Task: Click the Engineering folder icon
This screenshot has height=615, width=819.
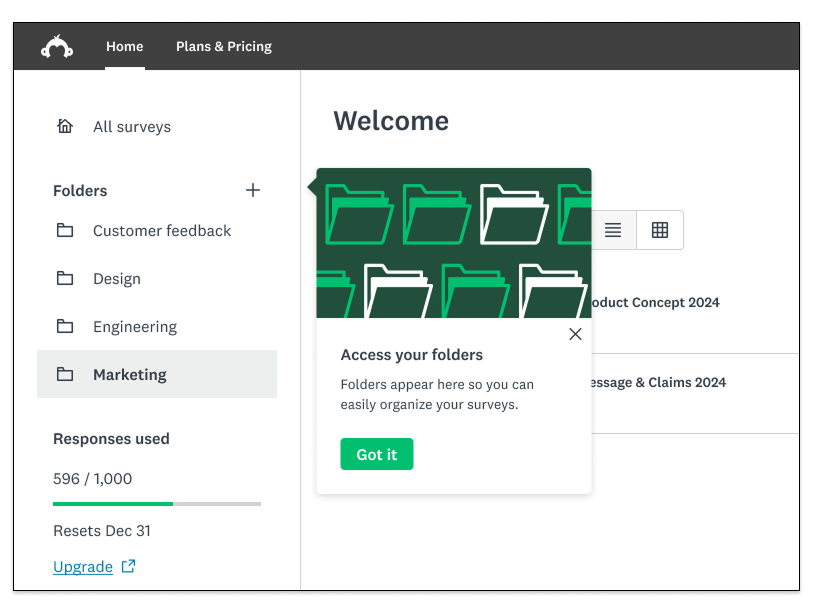Action: [x=65, y=327]
